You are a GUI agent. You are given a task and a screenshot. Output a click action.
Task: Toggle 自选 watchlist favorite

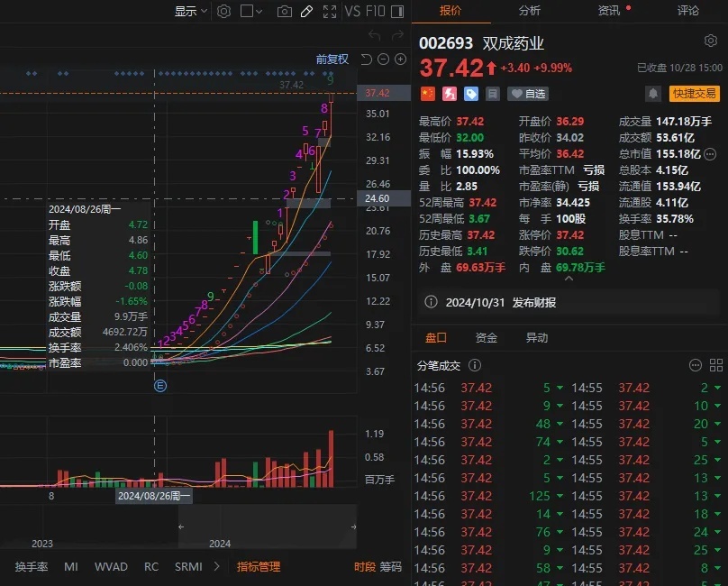(x=528, y=94)
